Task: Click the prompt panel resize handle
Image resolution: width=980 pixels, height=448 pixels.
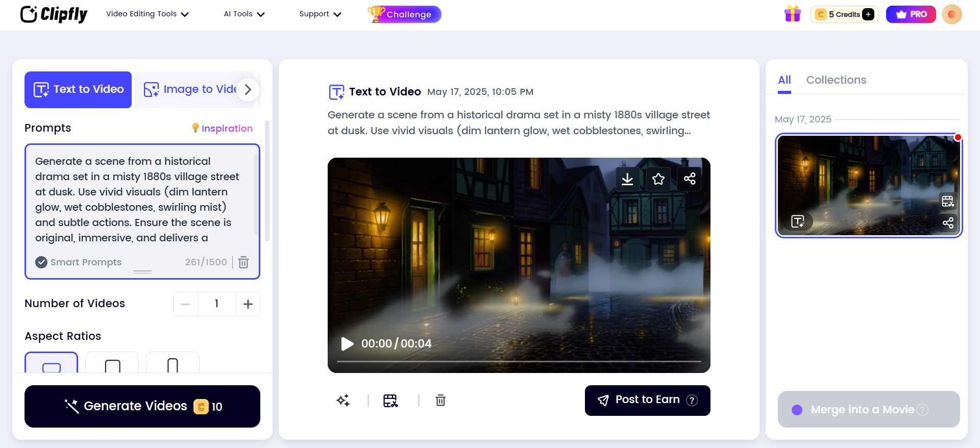Action: pyautogui.click(x=142, y=272)
